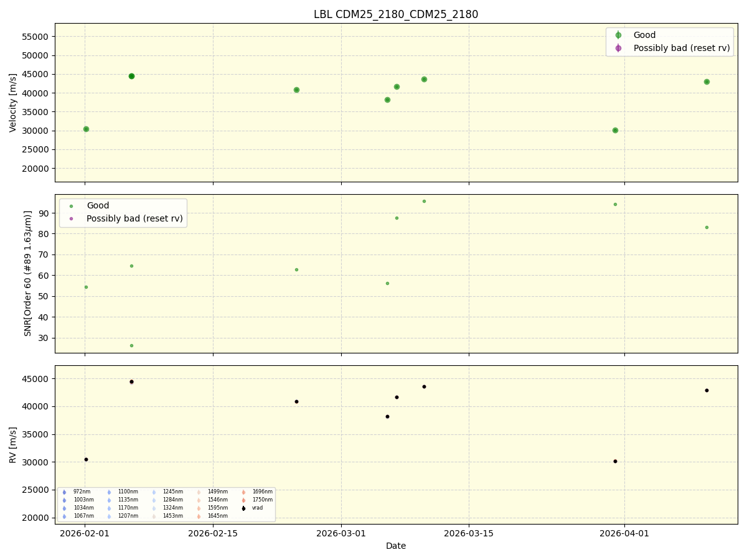
Task: Click the 90 tick on the SNR axis
Action: 44,213
